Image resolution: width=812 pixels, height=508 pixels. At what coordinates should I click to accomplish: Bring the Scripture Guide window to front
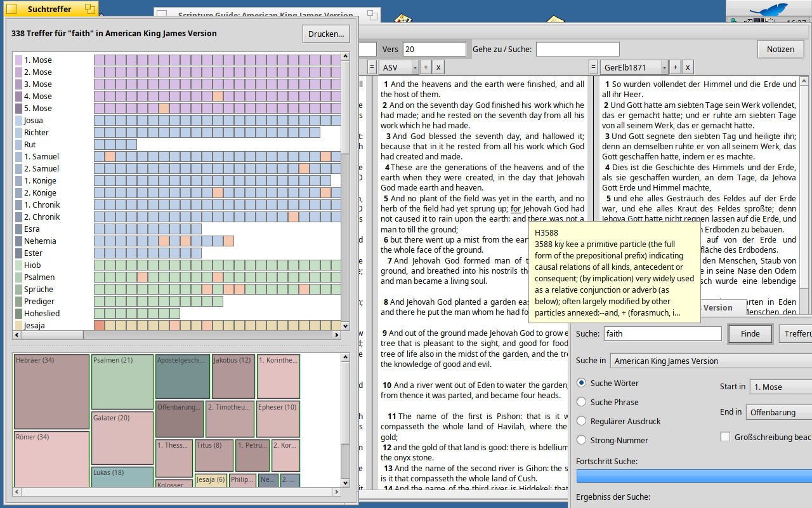(266, 15)
